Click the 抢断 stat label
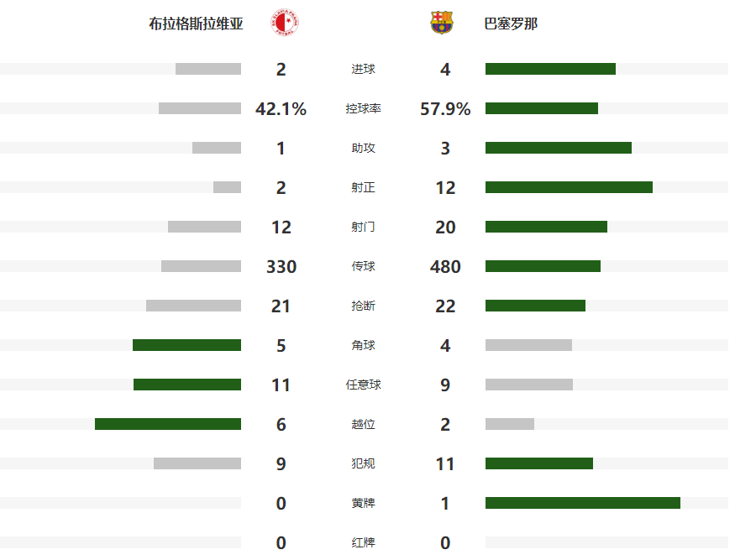The height and width of the screenshot is (560, 735). 363,306
